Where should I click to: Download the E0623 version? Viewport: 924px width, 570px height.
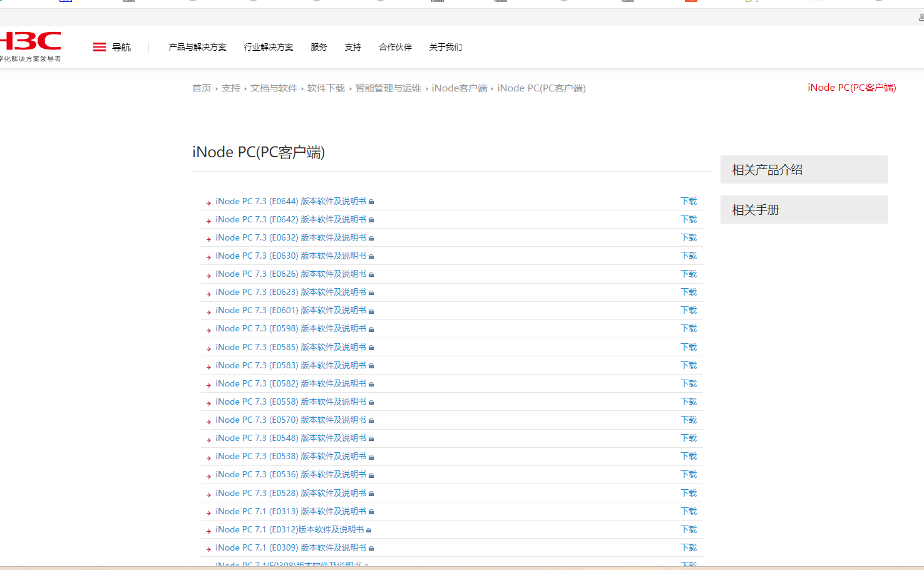[689, 292]
